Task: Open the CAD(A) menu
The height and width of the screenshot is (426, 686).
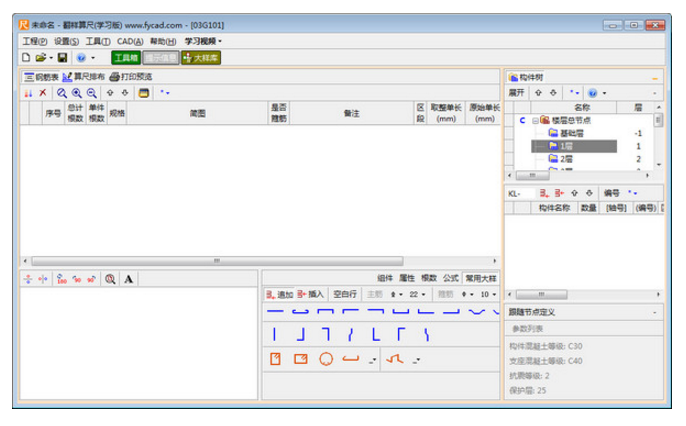Action: coord(130,41)
